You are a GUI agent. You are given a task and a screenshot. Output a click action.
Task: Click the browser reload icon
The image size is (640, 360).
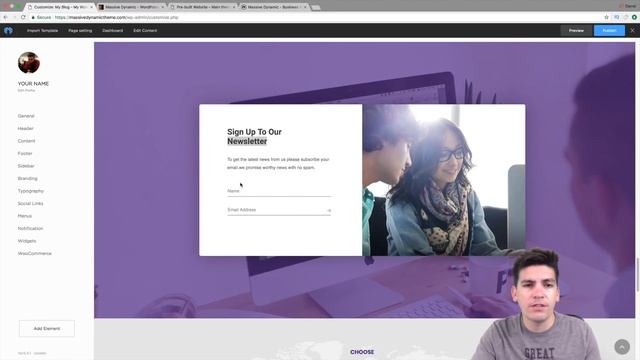23,17
